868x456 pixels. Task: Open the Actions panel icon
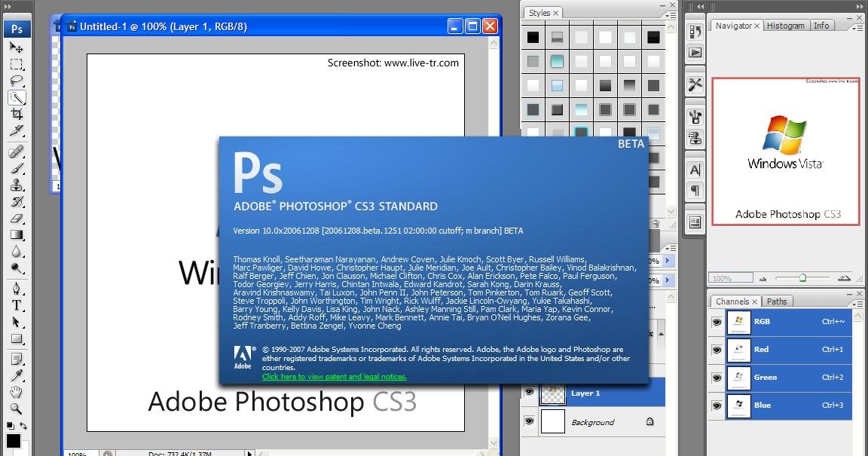[695, 53]
